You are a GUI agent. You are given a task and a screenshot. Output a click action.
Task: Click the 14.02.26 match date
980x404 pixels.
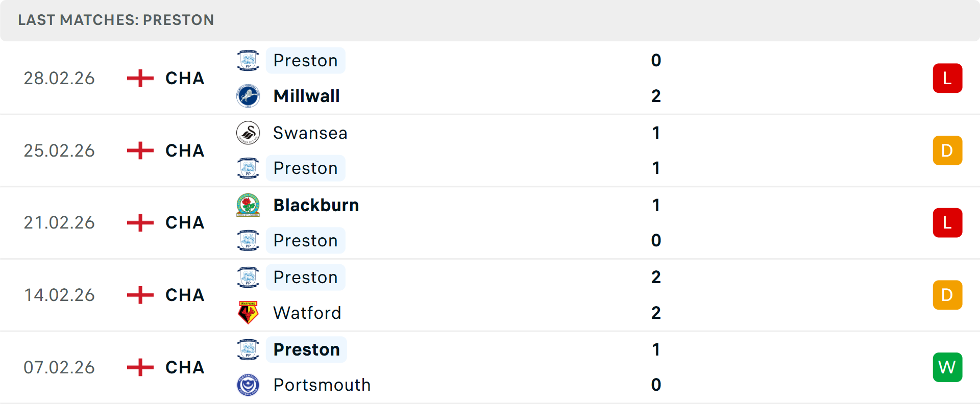[x=59, y=295]
